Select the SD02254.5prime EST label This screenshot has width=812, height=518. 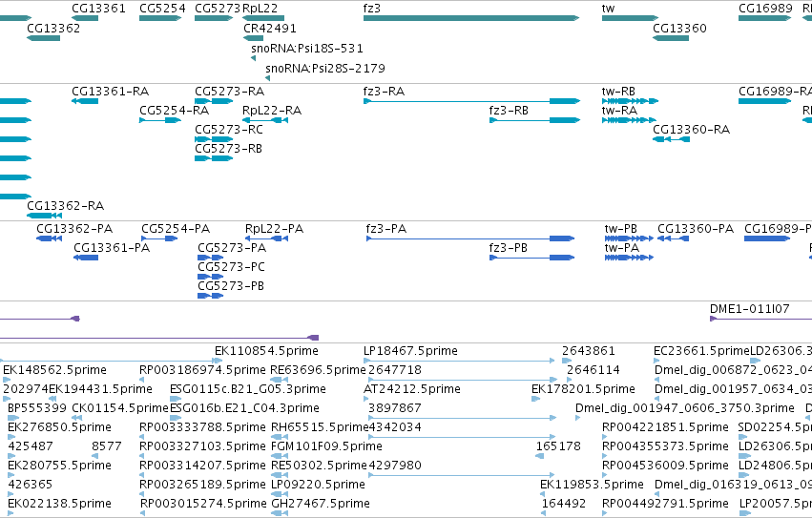(x=775, y=427)
